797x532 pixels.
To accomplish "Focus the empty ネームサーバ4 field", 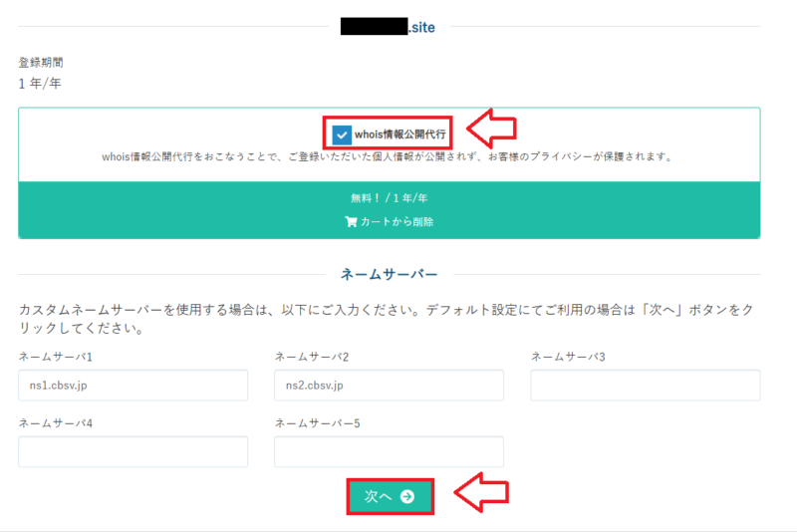I will point(133,451).
